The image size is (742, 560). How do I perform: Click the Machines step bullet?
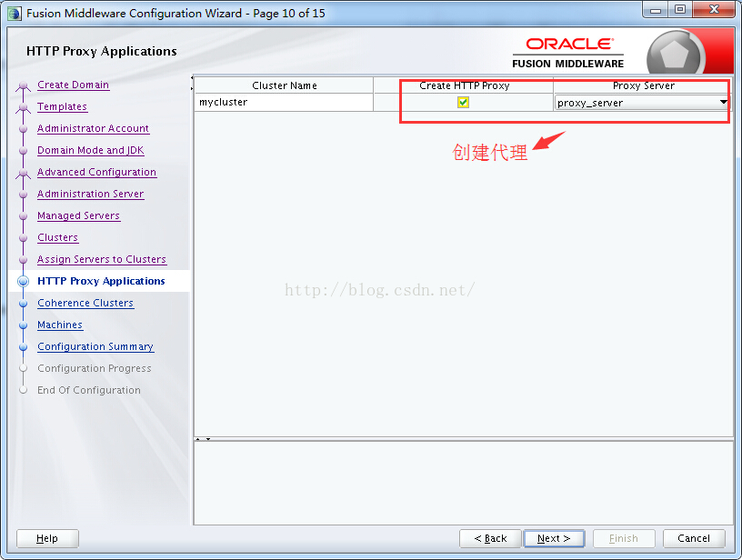[24, 325]
